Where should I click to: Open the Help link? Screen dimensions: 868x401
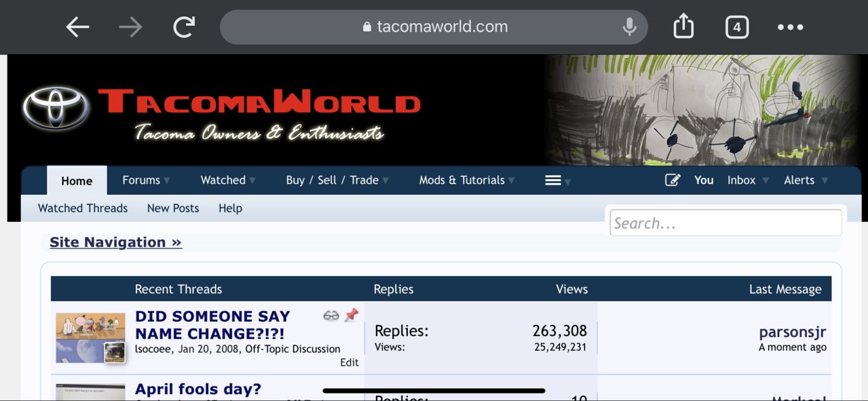pyautogui.click(x=230, y=208)
